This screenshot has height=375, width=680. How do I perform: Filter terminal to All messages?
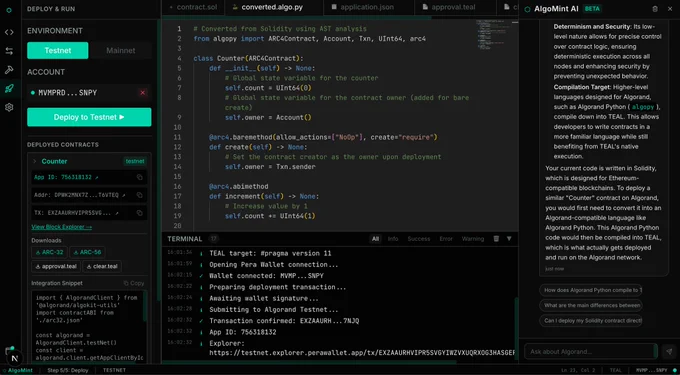tap(375, 239)
